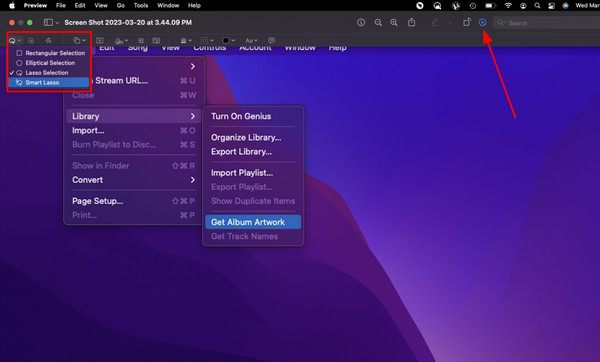Rotate the image with the Rotate button
The image size is (600, 362).
[466, 23]
